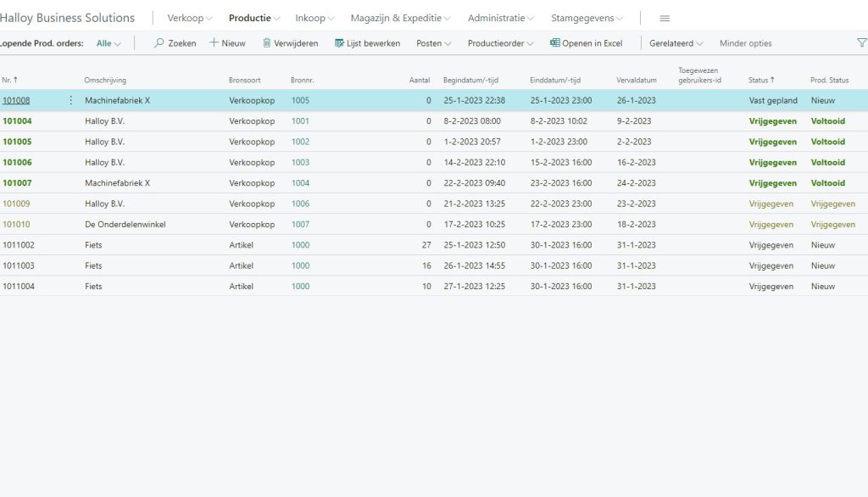
Task: Open the hamburger menu icon
Action: [665, 19]
